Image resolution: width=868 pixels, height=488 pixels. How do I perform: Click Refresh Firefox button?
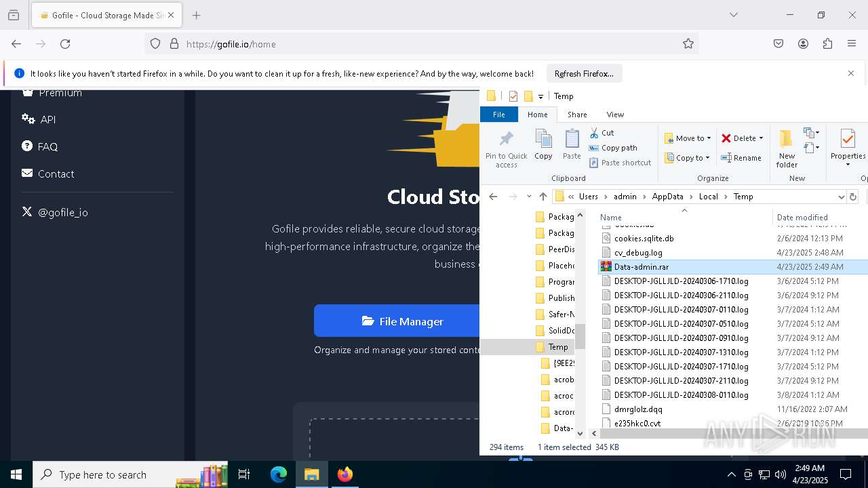pos(584,73)
